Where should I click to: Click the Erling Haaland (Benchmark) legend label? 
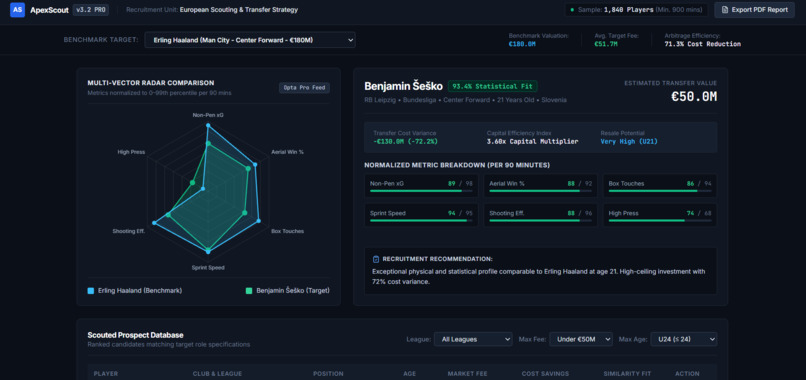140,291
